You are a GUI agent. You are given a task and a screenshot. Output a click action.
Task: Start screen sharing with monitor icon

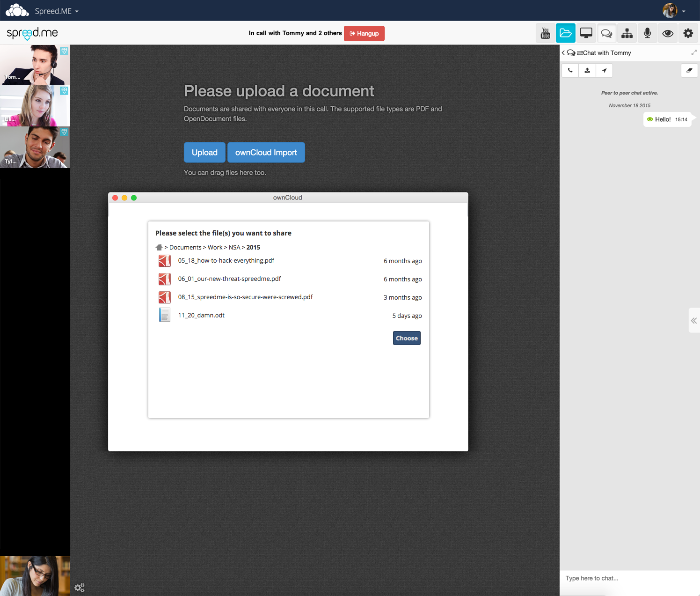(x=586, y=33)
